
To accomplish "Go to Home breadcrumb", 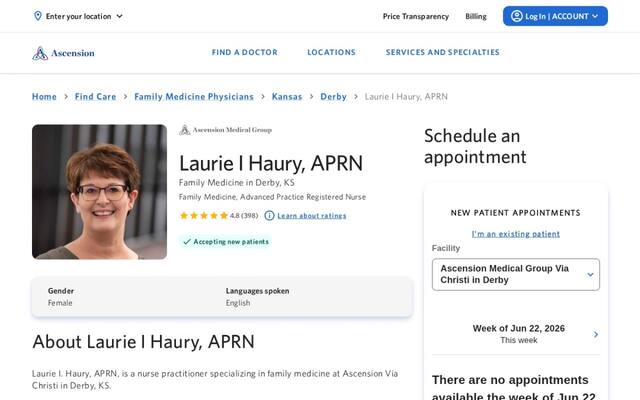I will 44,97.
